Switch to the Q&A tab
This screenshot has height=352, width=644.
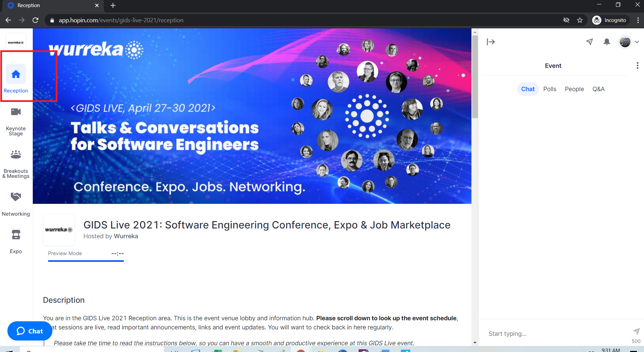[598, 89]
